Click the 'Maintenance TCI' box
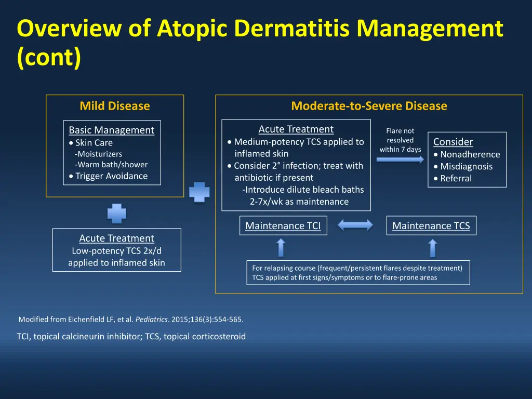 tap(283, 225)
